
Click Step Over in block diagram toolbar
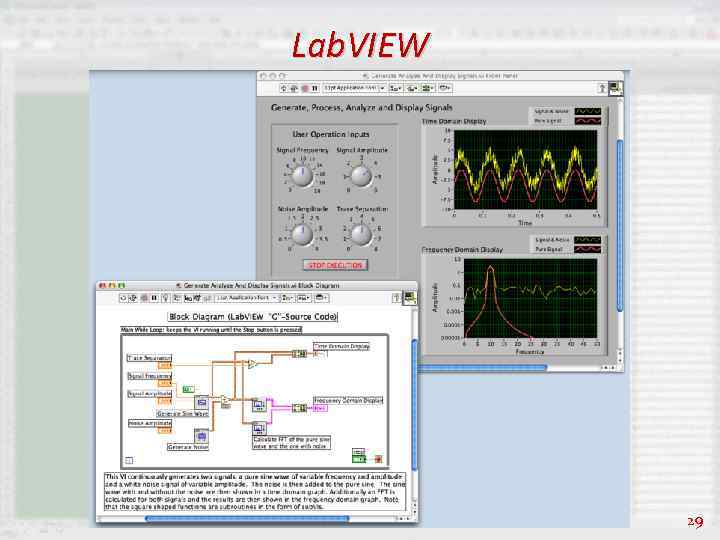point(197,298)
